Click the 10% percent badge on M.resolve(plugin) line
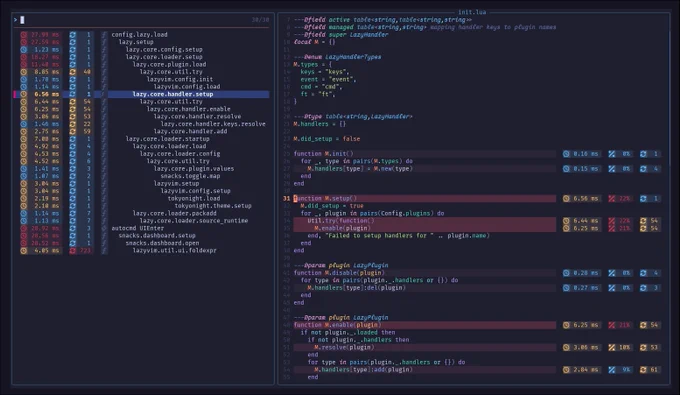680x395 pixels. point(620,347)
